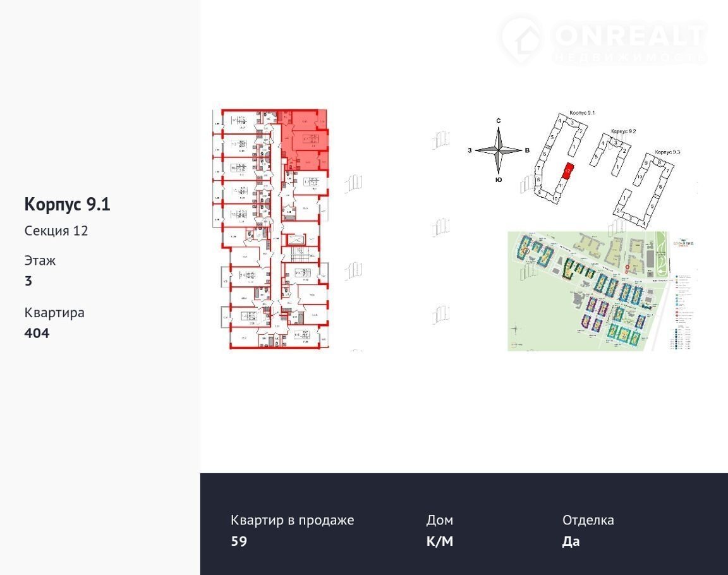Click the 'Корпус 9.1' label above the building diagram
The image size is (728, 575).
[582, 112]
